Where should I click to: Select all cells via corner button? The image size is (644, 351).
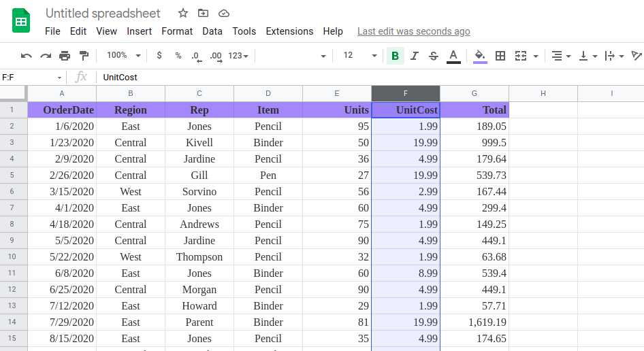click(13, 93)
